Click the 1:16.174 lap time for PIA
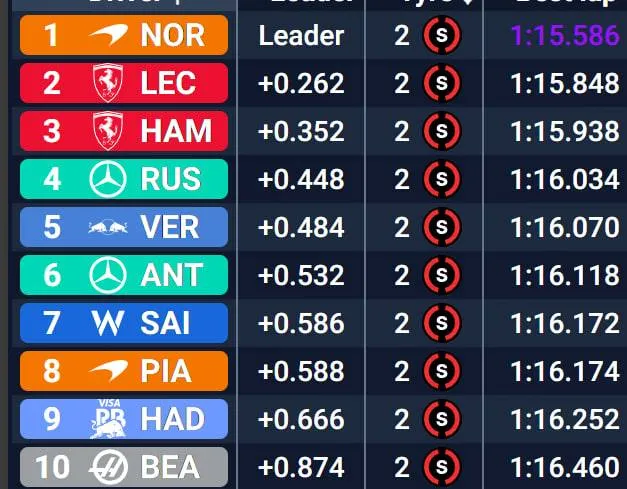Screen dimensions: 627x489 (x=564, y=371)
